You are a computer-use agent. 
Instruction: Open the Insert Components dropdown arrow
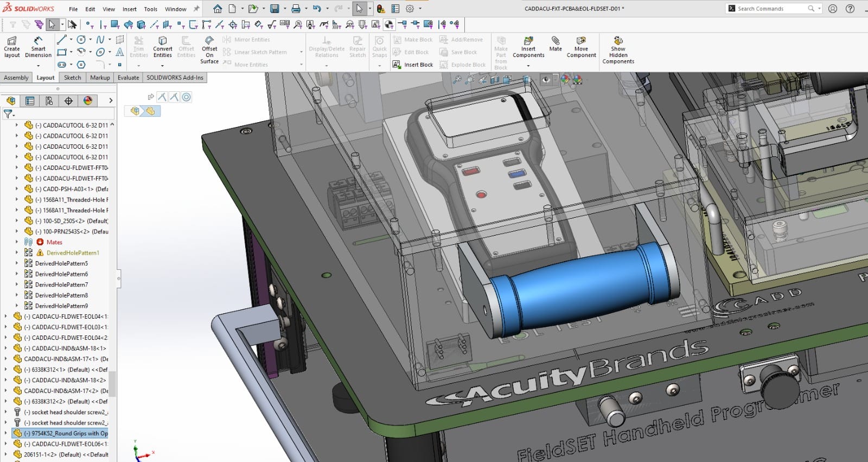click(x=528, y=66)
